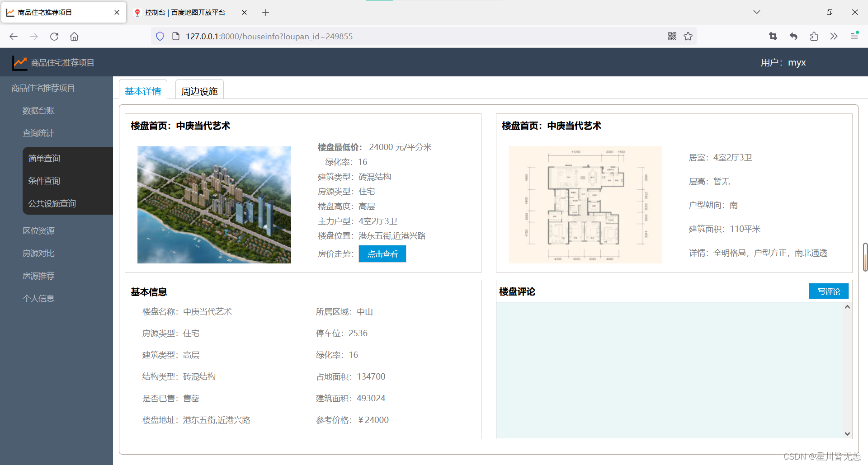
Task: Click the 详情: 全明格局 description text
Action: click(x=758, y=253)
